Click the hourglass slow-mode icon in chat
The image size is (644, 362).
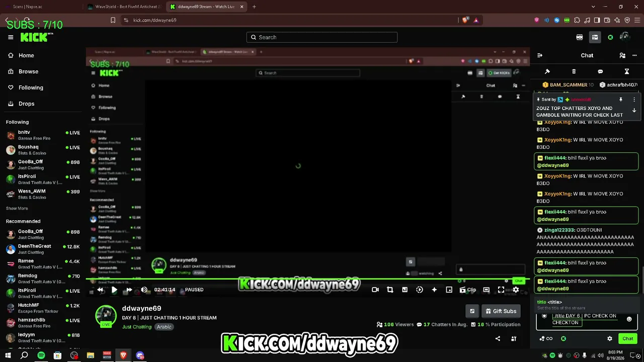pyautogui.click(x=627, y=71)
